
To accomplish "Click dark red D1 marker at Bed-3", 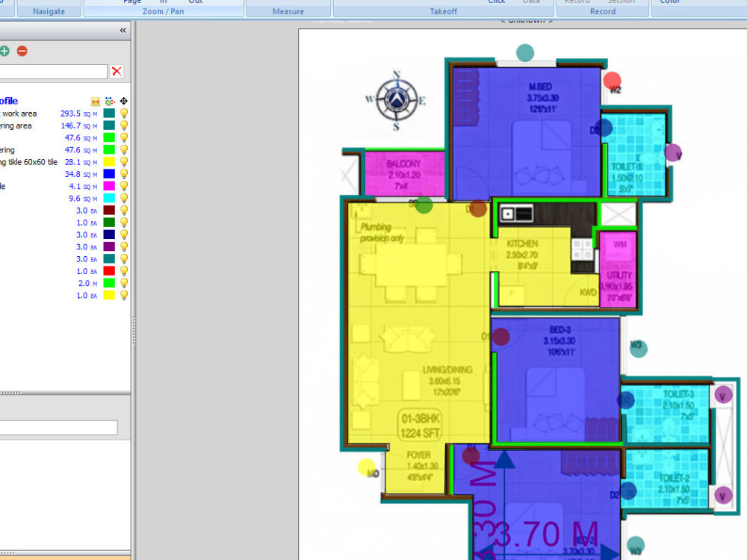I will (x=500, y=337).
